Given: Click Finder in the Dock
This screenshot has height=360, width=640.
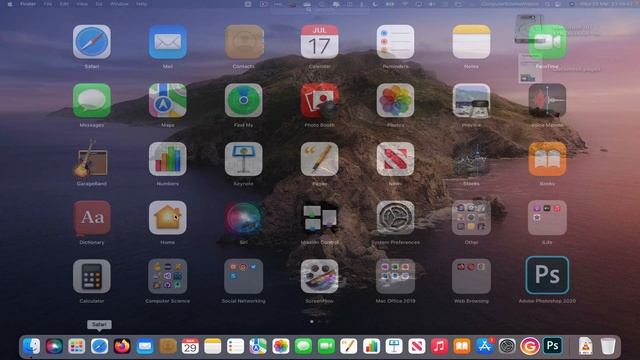Looking at the screenshot, I should [x=31, y=347].
